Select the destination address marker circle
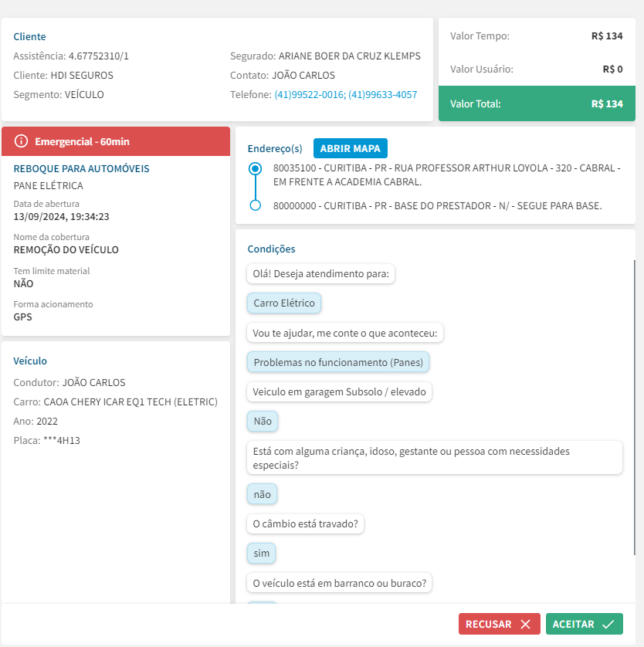This screenshot has width=644, height=647. pos(256,205)
